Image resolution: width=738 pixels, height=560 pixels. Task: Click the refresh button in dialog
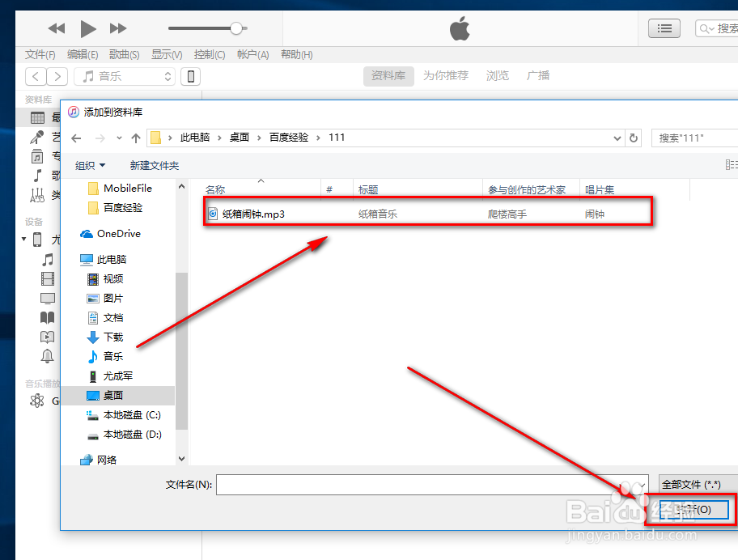point(634,138)
